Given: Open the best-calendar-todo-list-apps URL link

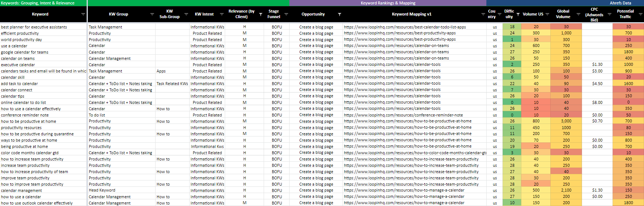Looking at the screenshot, I should (x=405, y=27).
